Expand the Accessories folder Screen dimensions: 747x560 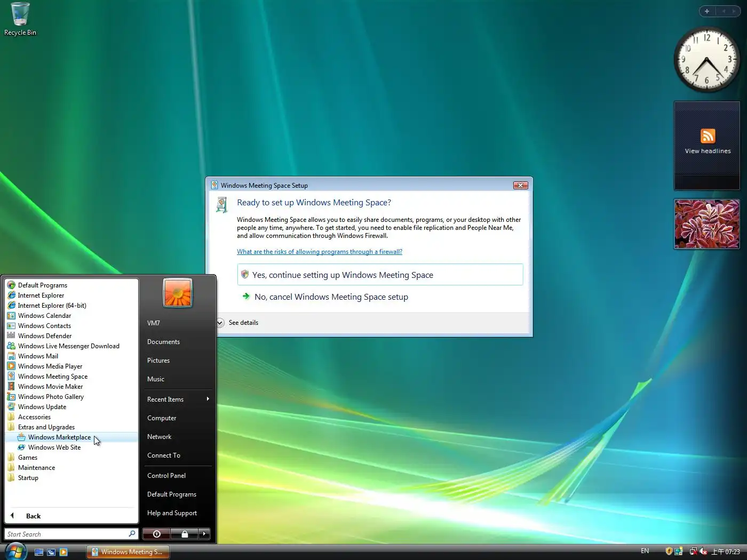click(x=71, y=417)
